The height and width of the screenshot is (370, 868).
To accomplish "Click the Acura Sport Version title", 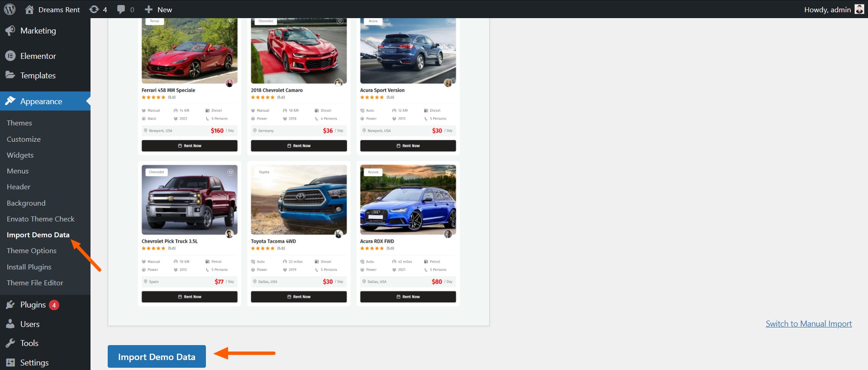I will point(382,90).
